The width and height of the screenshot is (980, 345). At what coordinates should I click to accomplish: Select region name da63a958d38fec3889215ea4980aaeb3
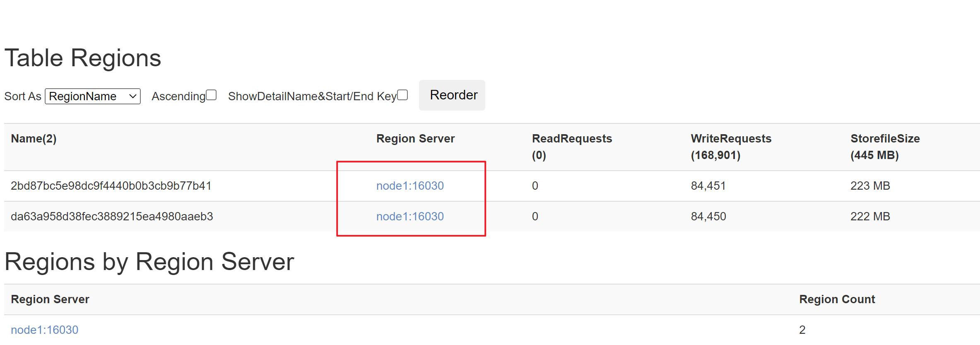click(112, 216)
